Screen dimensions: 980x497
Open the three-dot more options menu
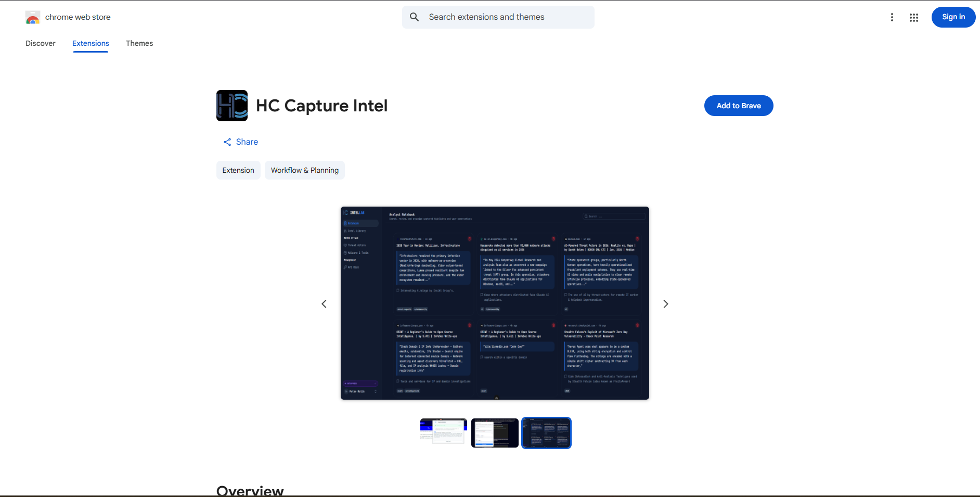(892, 17)
